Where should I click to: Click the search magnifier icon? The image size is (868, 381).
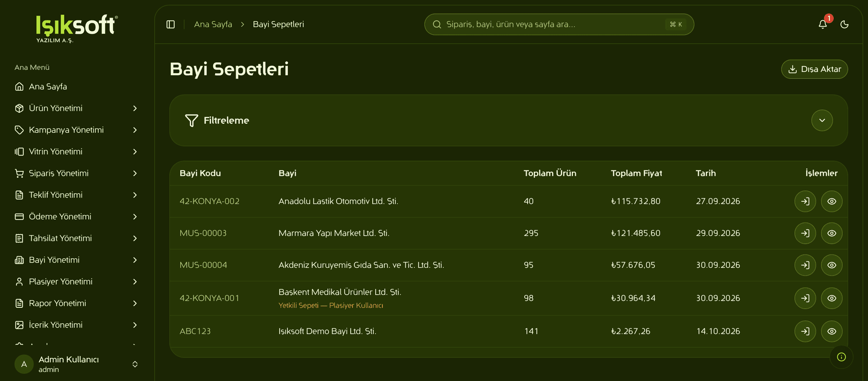[x=437, y=24]
